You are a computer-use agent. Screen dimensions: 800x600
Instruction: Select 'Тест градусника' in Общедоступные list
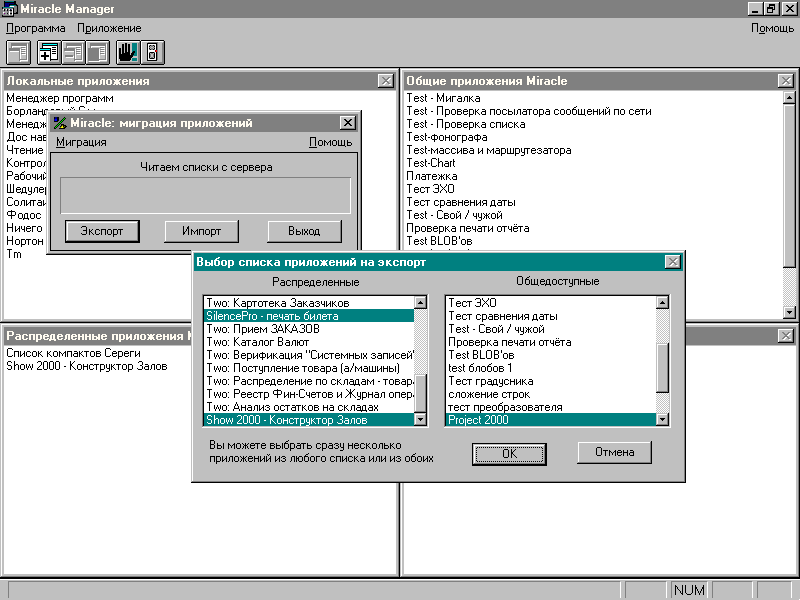pyautogui.click(x=491, y=381)
